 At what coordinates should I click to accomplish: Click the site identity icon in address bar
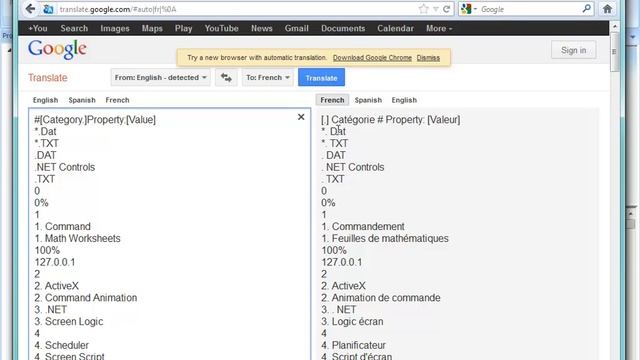click(x=48, y=9)
